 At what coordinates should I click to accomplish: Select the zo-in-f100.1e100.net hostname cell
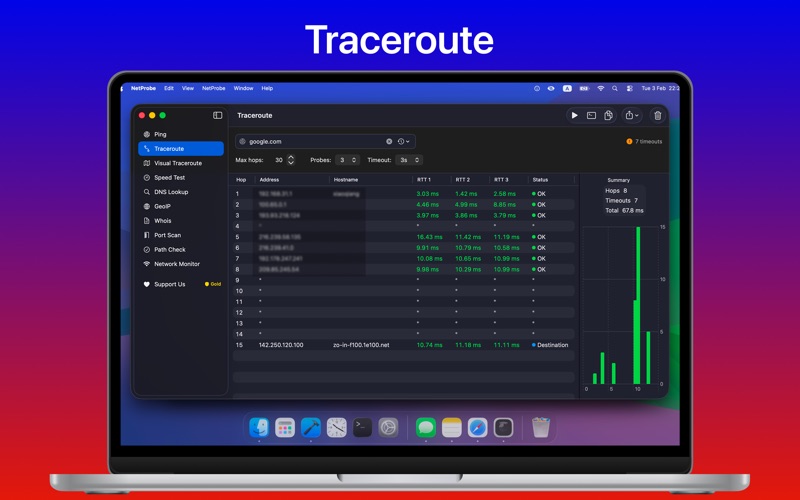[x=361, y=345]
